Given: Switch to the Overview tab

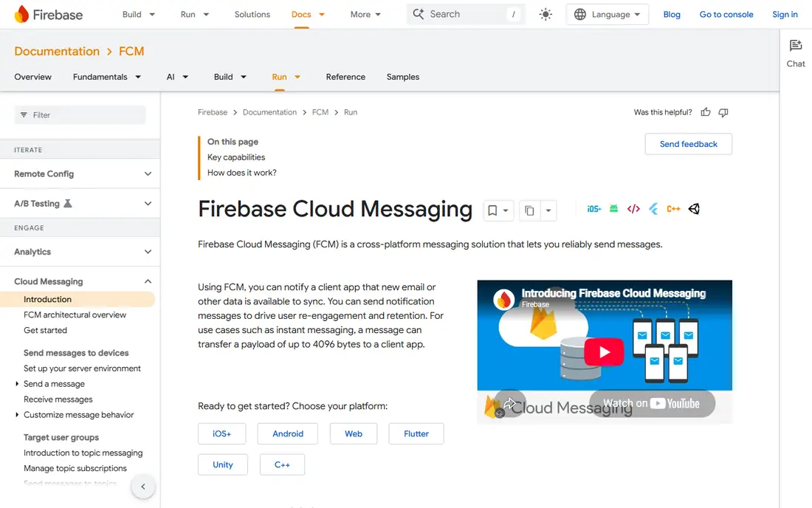Looking at the screenshot, I should click(32, 77).
